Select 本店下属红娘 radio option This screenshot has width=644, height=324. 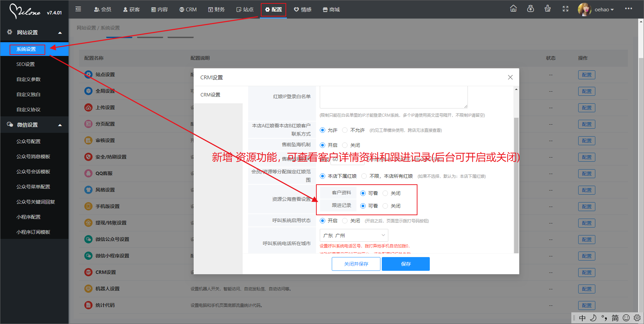[323, 176]
